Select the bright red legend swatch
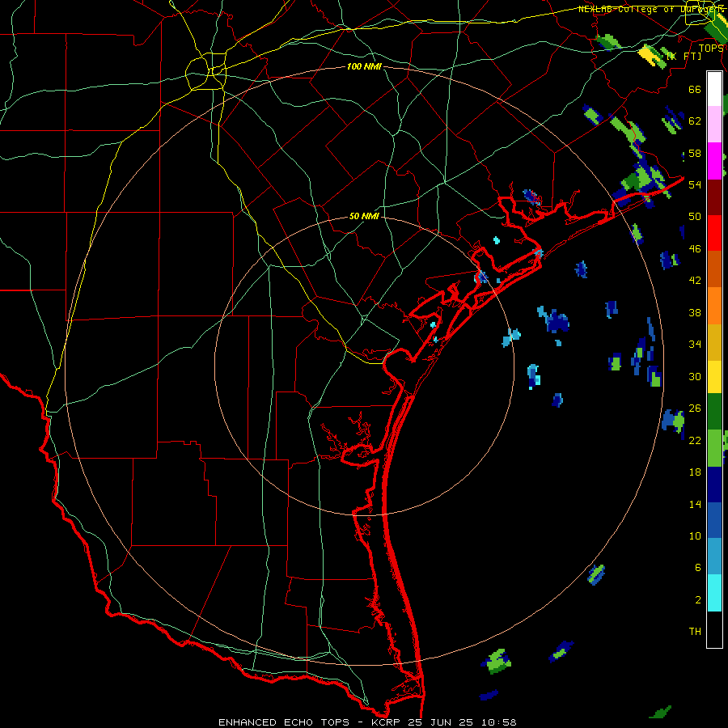728x728 pixels. click(714, 233)
